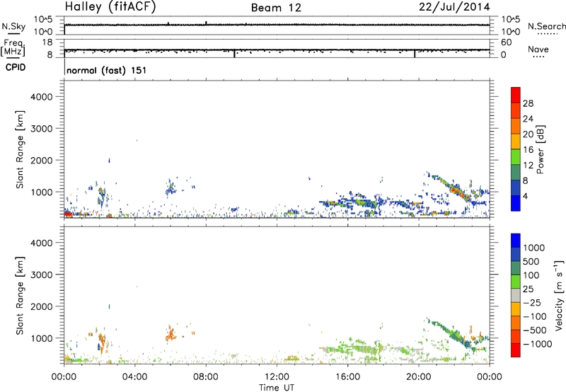The height and width of the screenshot is (392, 566).
Task: Click the '4000' tick on power panel
Action: pos(42,97)
